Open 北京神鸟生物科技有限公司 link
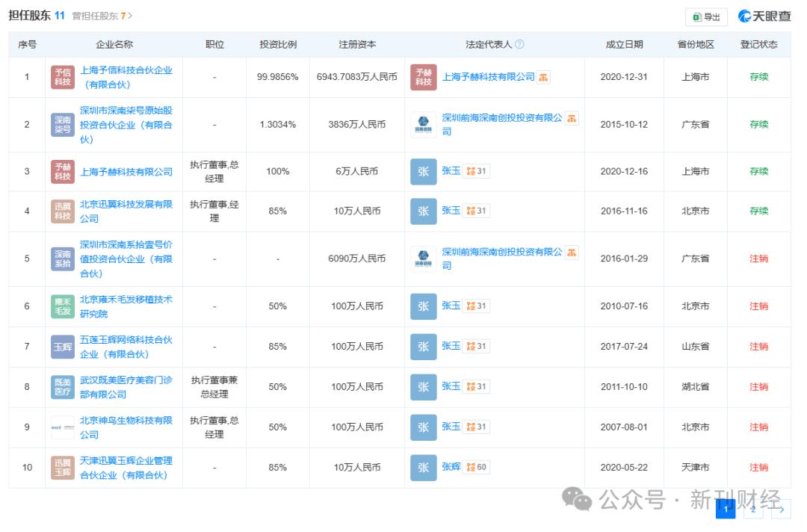The width and height of the screenshot is (807, 532). pos(126,427)
